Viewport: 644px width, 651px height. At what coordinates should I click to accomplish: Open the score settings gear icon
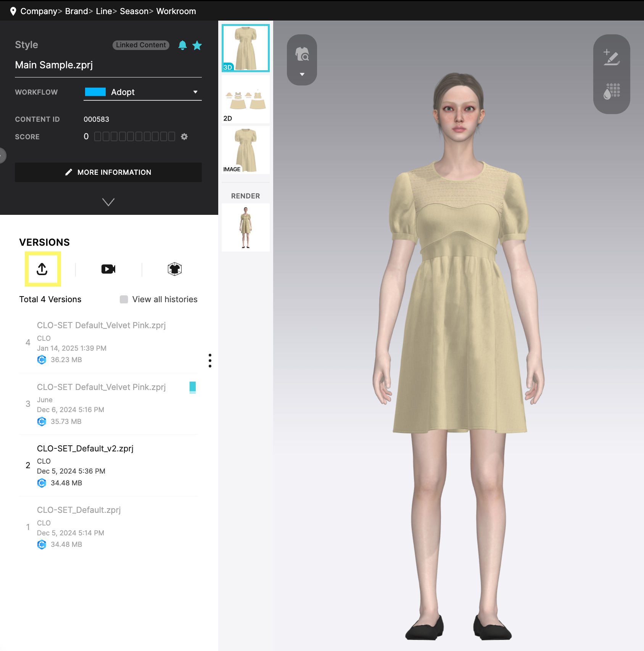(184, 136)
